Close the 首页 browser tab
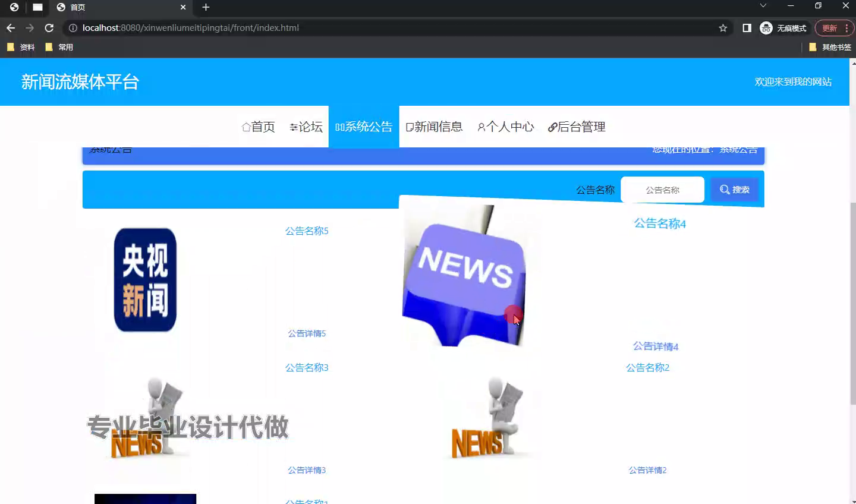856x504 pixels. click(183, 7)
